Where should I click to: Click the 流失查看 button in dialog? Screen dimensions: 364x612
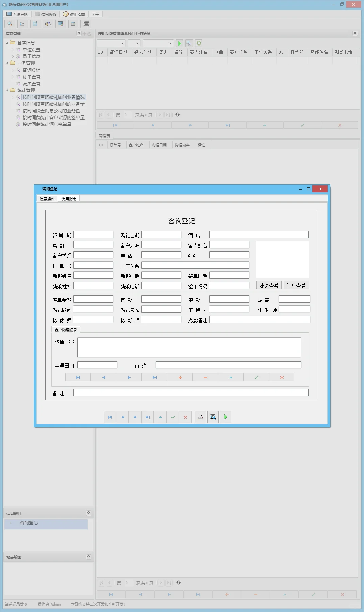269,286
